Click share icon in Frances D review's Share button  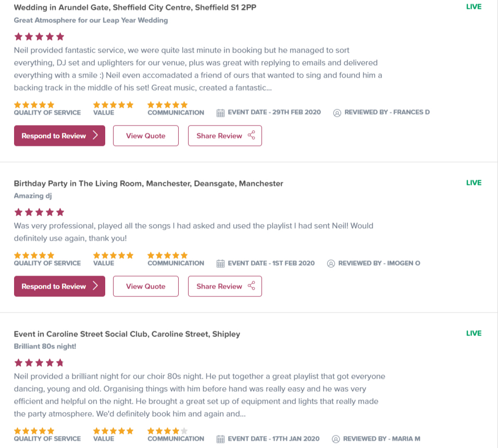(x=252, y=135)
